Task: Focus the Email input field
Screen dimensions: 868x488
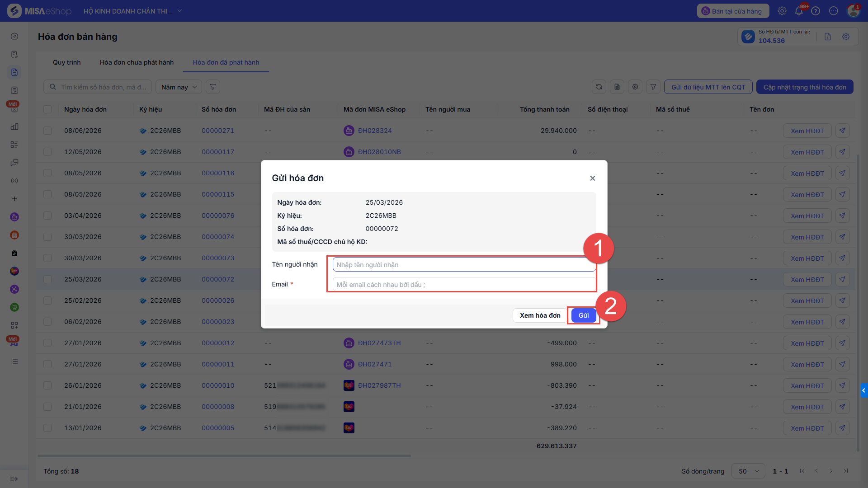Action: pos(464,285)
